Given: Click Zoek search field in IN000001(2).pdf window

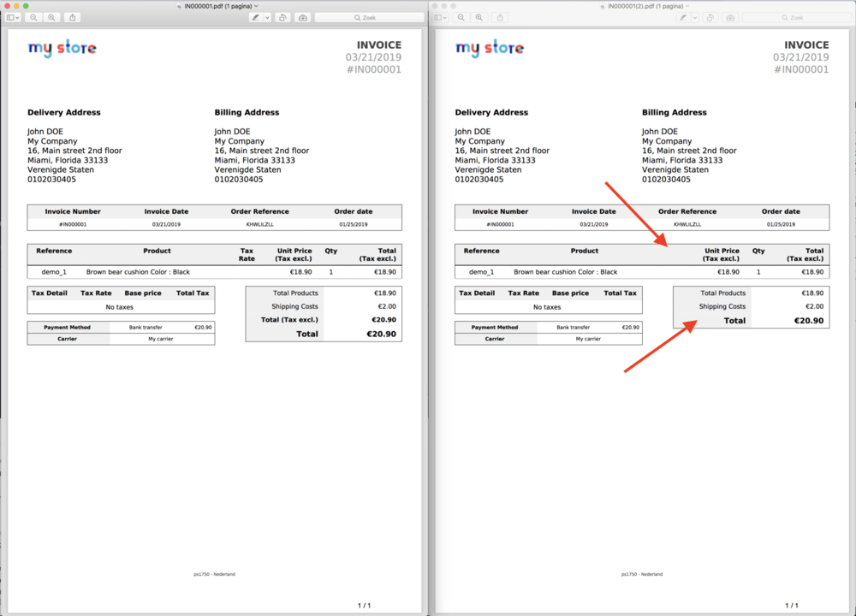Looking at the screenshot, I should coord(796,17).
